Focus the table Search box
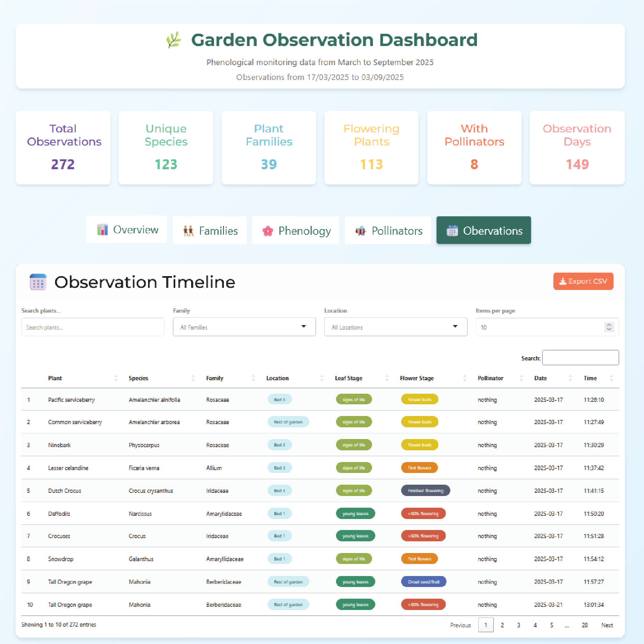Viewport: 644px width, 644px height. pyautogui.click(x=580, y=358)
